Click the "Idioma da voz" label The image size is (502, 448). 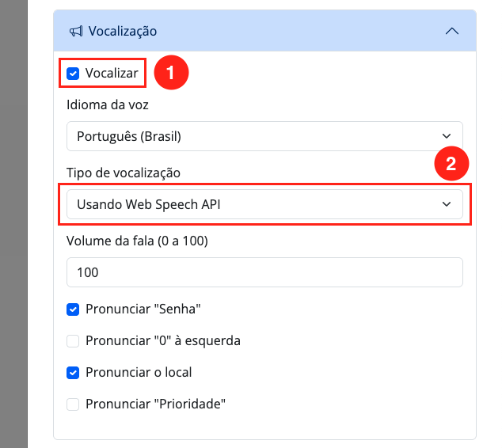point(108,104)
